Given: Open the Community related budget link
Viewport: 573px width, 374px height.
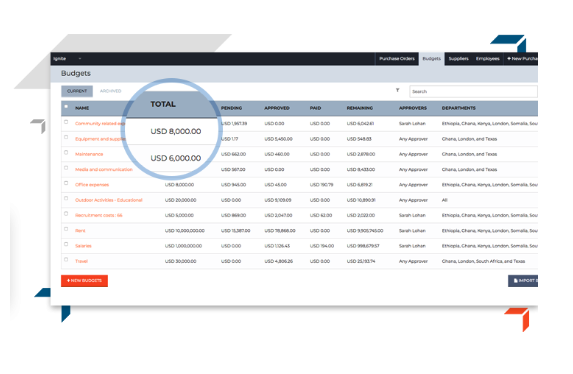Looking at the screenshot, I should (100, 124).
